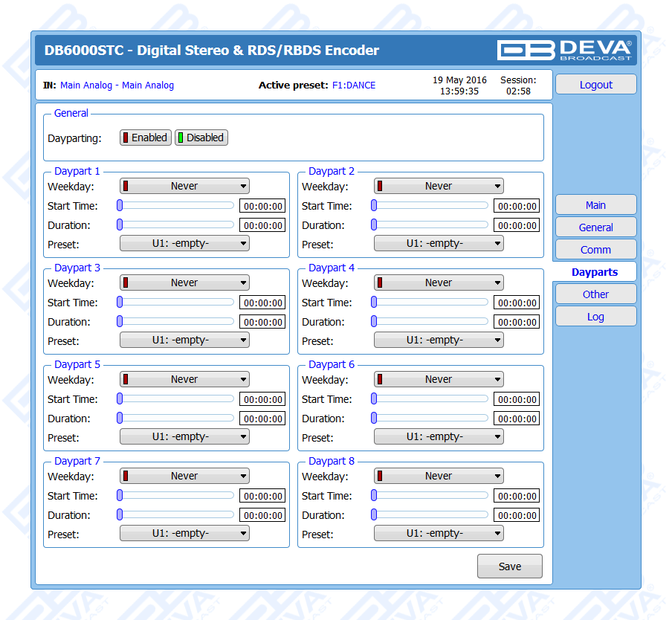Click the Daypart 5 Duration slider handle
The image size is (672, 620).
point(120,419)
